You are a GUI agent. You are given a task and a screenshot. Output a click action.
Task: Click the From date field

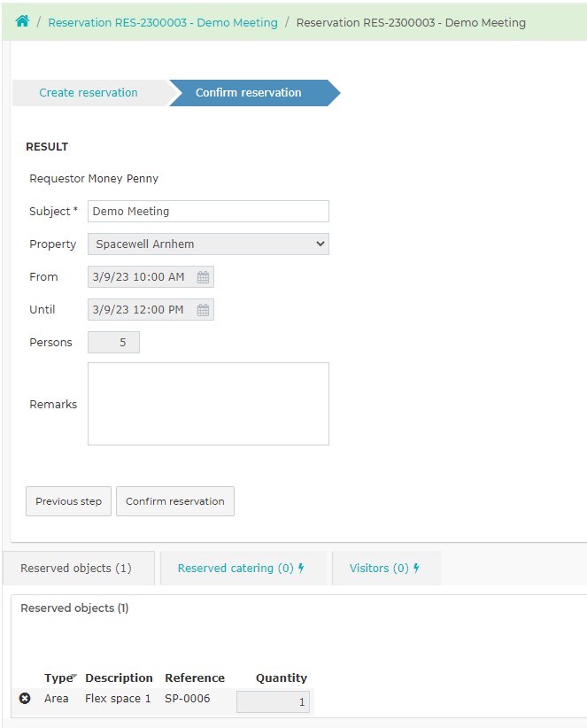pos(151,276)
